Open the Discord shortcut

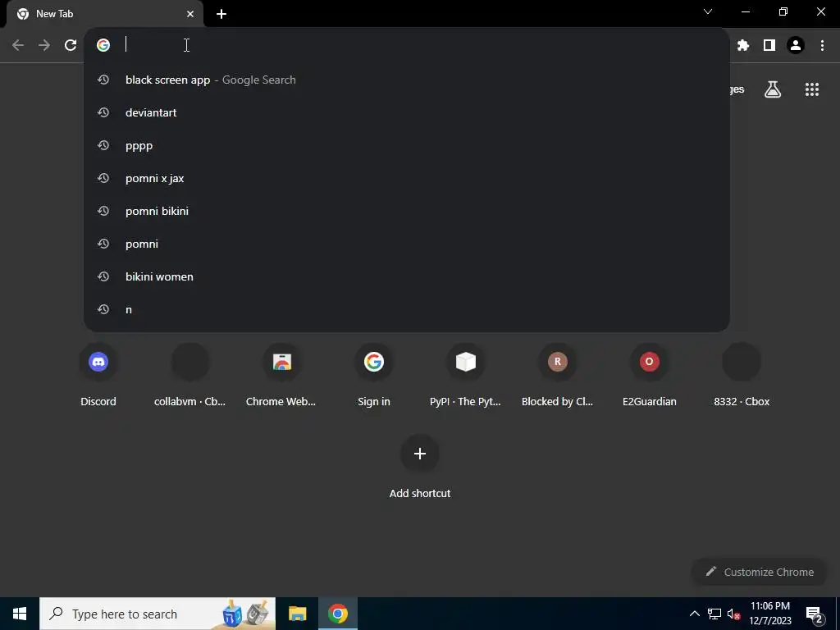click(98, 375)
